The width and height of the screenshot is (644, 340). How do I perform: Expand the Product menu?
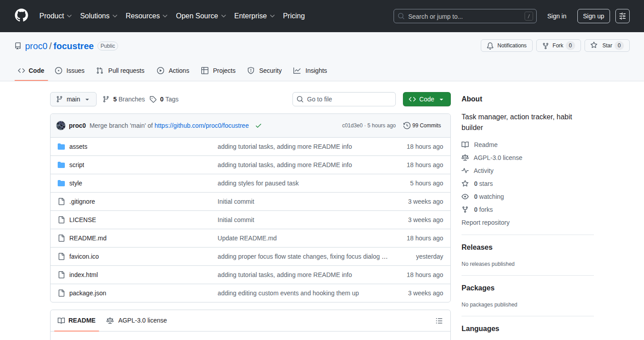coord(55,16)
